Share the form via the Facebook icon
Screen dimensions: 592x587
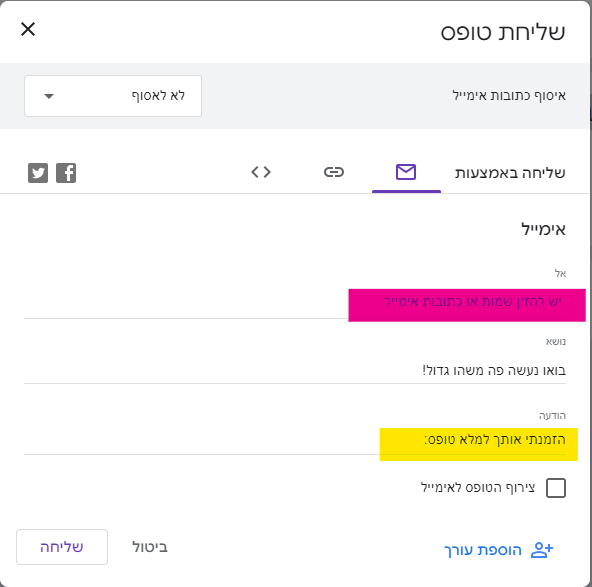pyautogui.click(x=66, y=173)
